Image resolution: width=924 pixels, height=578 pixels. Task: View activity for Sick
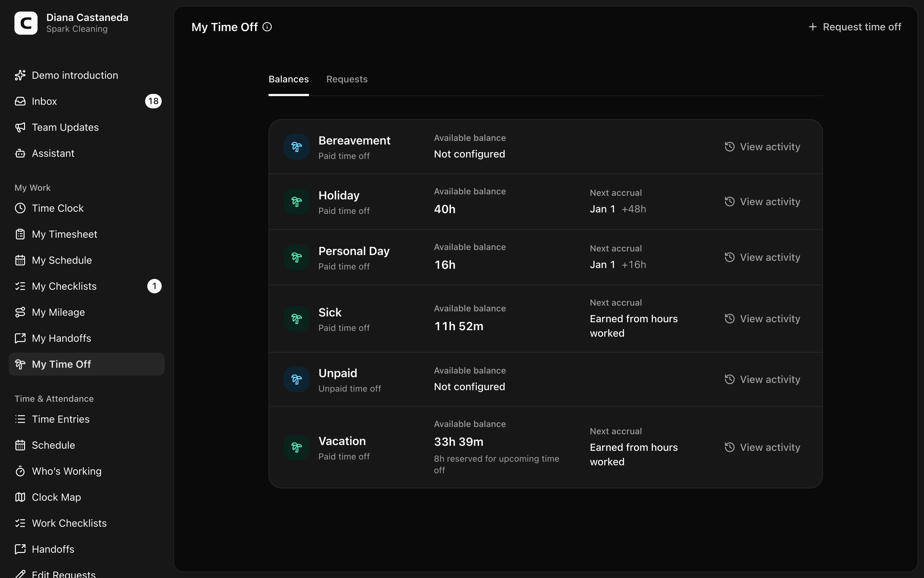762,319
